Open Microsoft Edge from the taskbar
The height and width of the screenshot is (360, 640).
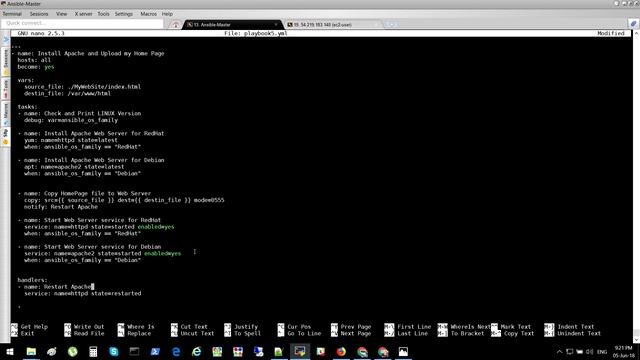tap(176, 351)
